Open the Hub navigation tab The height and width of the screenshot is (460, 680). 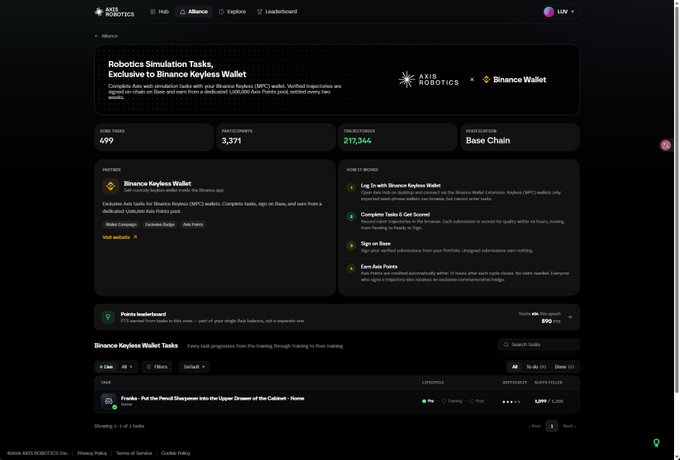159,12
